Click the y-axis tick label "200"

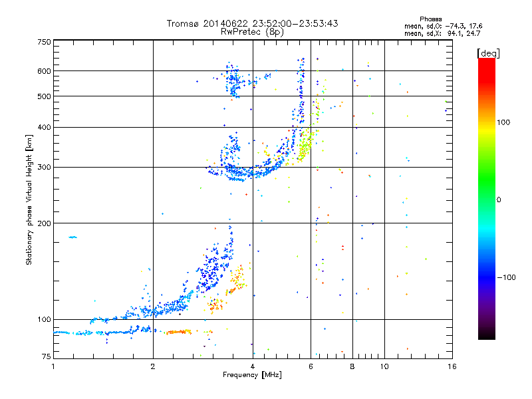pyautogui.click(x=44, y=223)
